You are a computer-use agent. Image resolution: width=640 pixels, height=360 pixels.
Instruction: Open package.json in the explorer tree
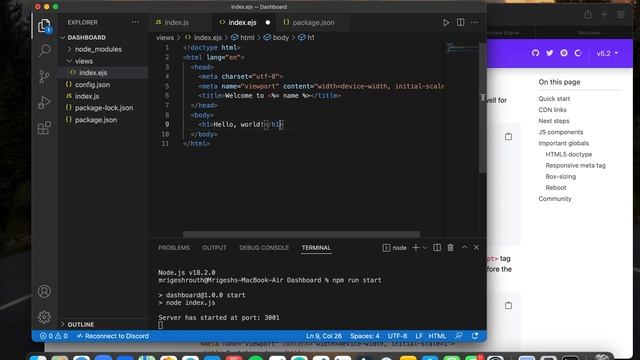(96, 120)
